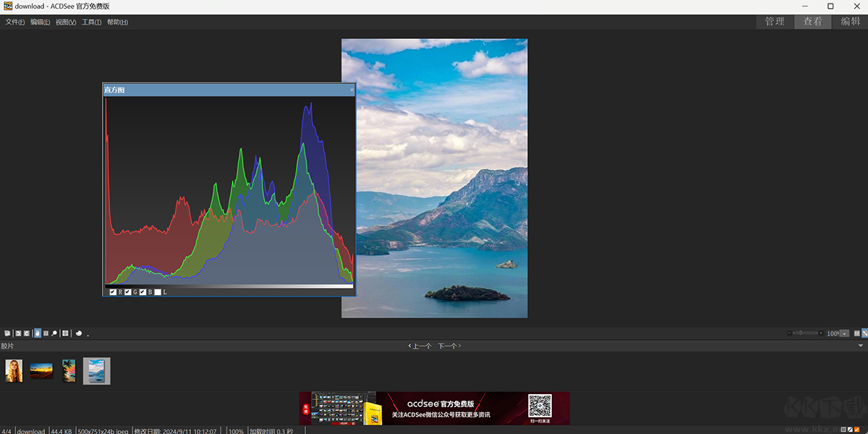Click the zoom in plus button
Image resolution: width=868 pixels, height=434 pixels.
(x=821, y=333)
